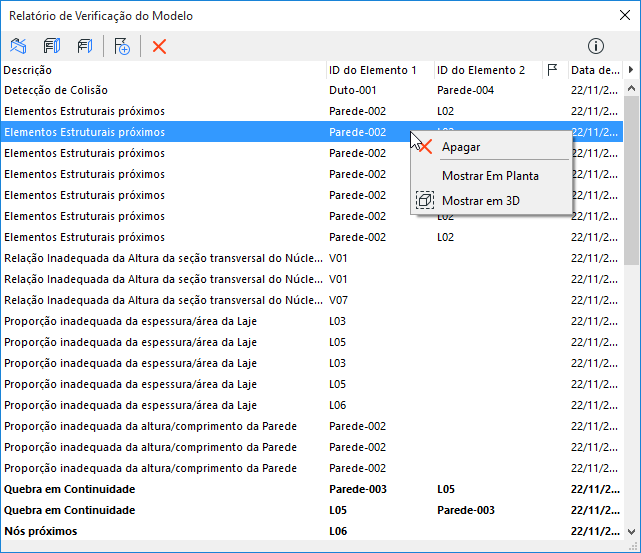The width and height of the screenshot is (641, 553).
Task: Click the red X icon beside Apagar
Action: click(x=425, y=147)
